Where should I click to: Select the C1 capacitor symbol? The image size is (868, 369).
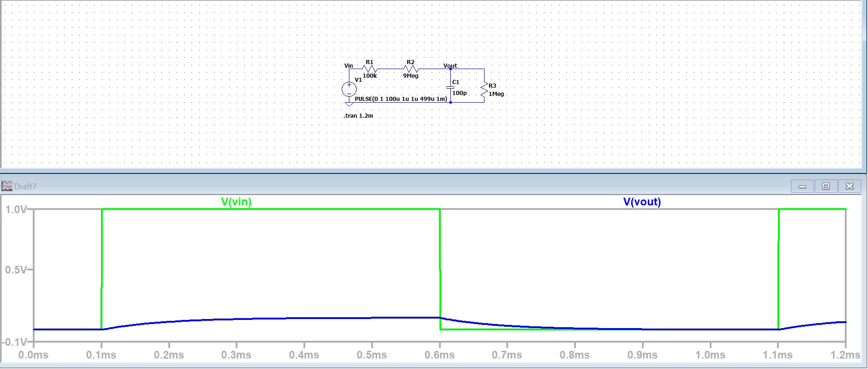450,86
